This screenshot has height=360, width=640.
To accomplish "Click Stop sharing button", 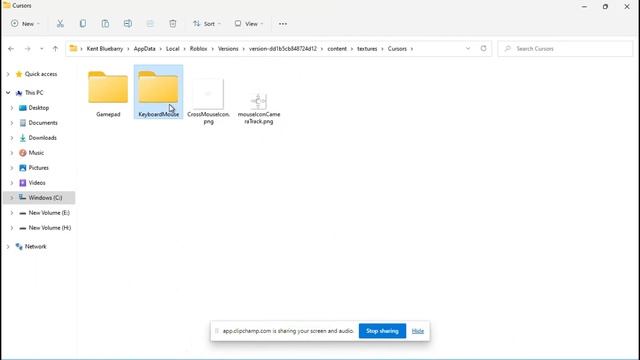I will point(382,331).
